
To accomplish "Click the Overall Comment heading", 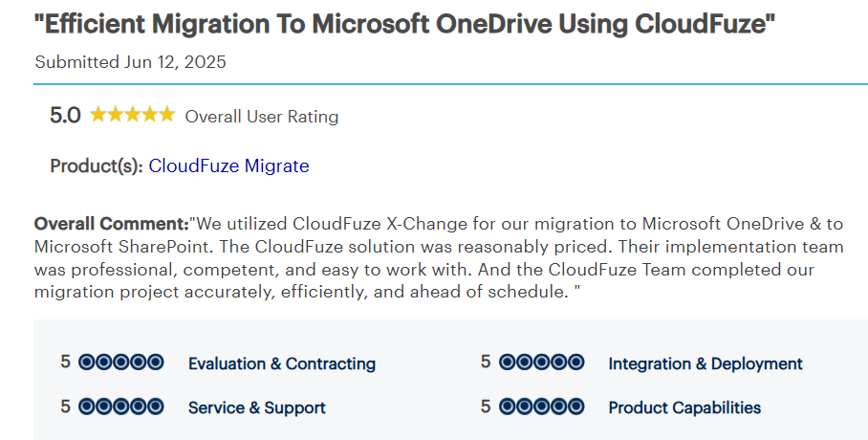I will 111,224.
